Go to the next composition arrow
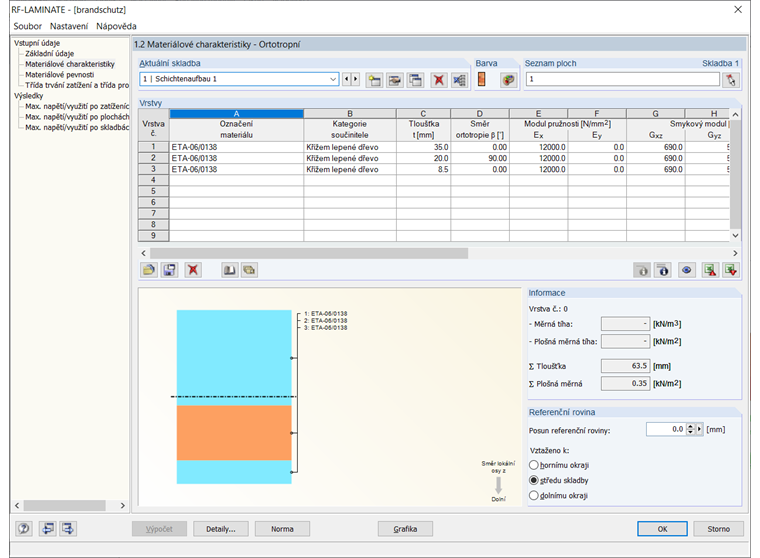The width and height of the screenshot is (760, 558). click(355, 79)
